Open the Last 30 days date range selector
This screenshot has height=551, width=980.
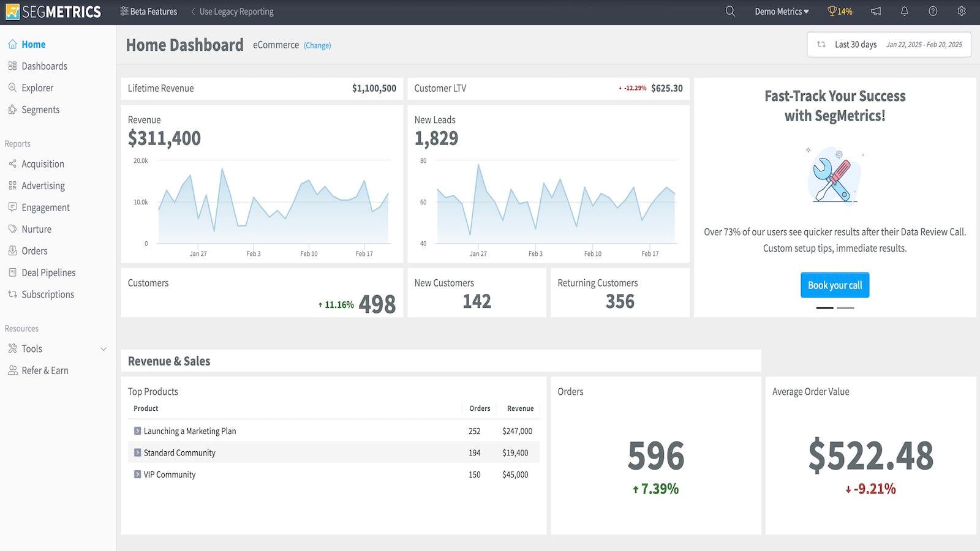click(x=855, y=44)
